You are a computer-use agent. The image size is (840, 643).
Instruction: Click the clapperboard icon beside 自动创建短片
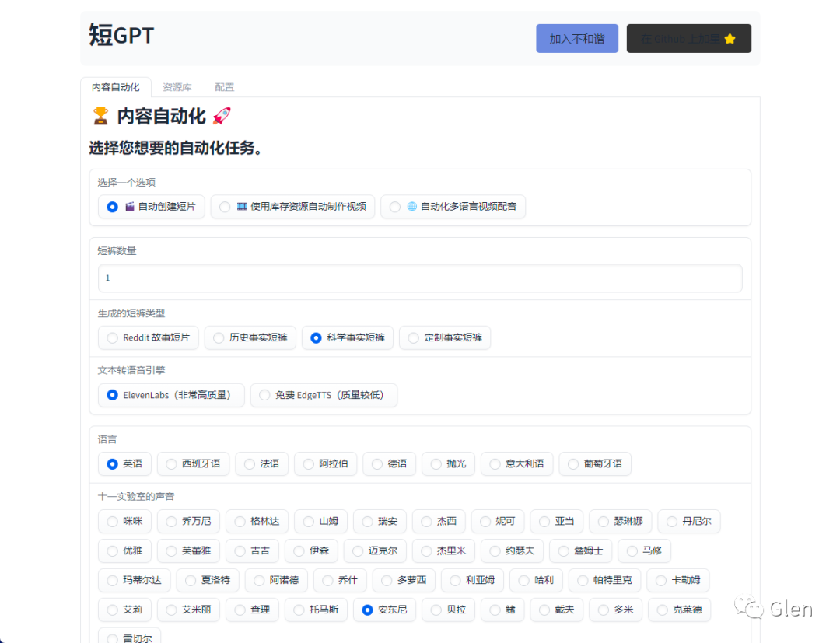(x=129, y=207)
